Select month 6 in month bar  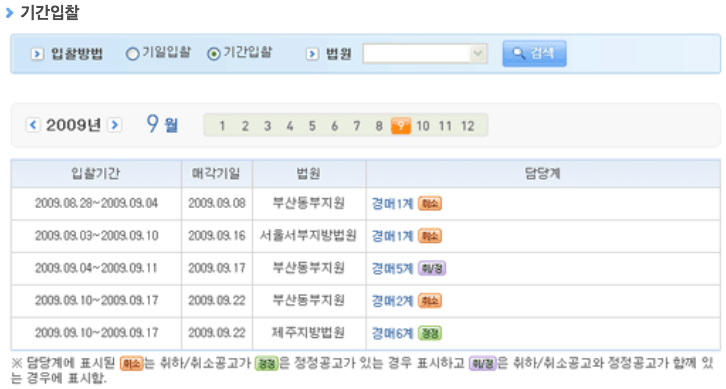click(334, 126)
